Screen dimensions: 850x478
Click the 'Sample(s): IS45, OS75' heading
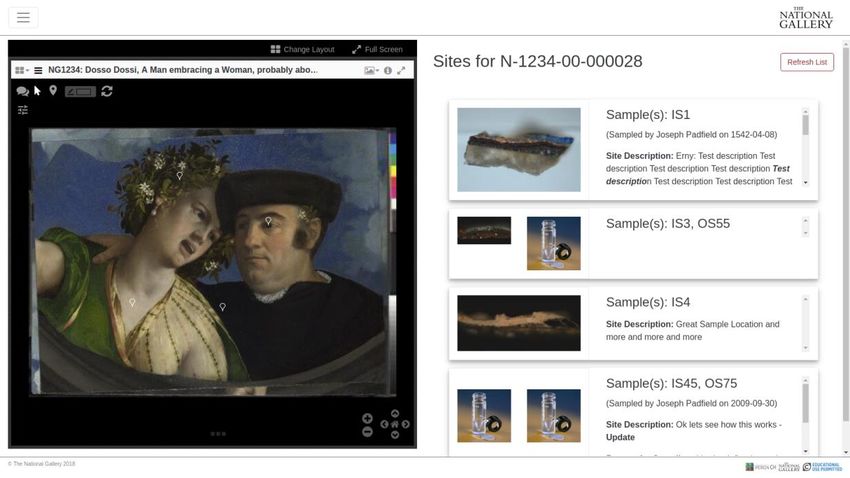point(672,384)
